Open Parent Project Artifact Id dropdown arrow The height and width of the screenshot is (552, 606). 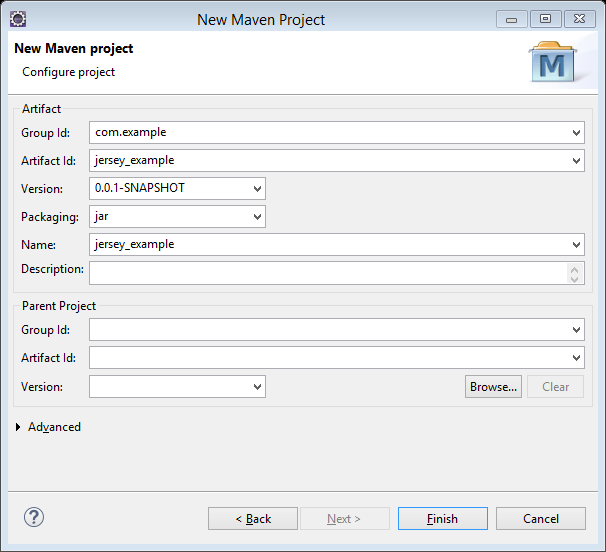576,358
